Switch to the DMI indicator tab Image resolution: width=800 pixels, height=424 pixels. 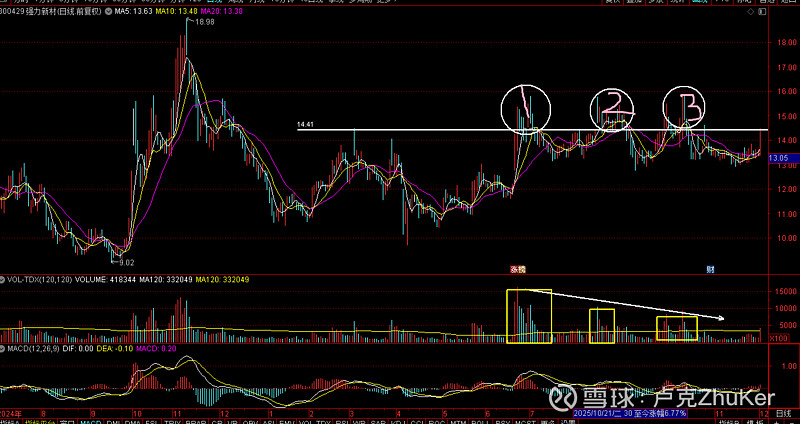click(114, 421)
